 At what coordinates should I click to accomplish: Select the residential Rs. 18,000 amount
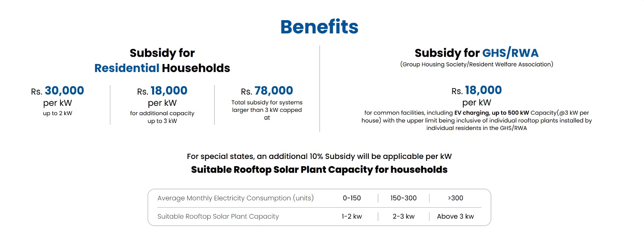(x=162, y=91)
